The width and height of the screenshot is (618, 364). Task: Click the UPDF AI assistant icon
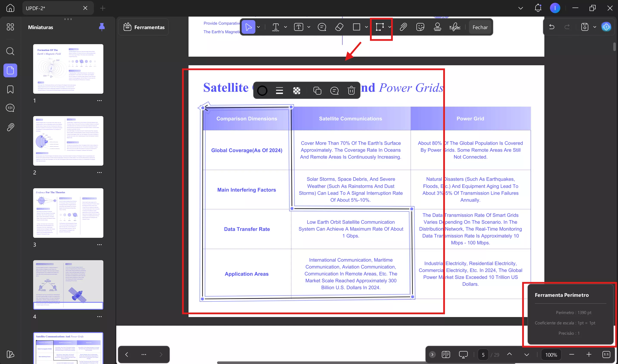(x=606, y=27)
